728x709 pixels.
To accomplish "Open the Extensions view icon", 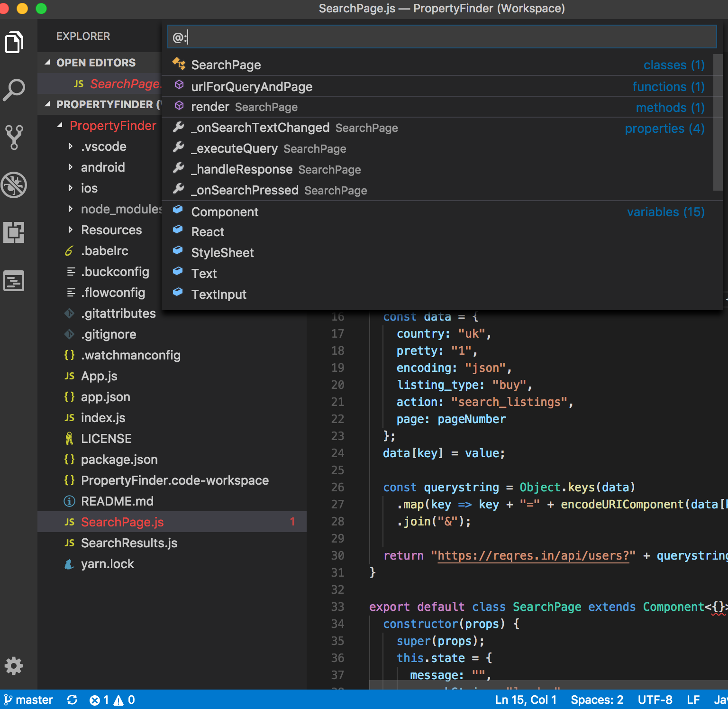I will 14,232.
